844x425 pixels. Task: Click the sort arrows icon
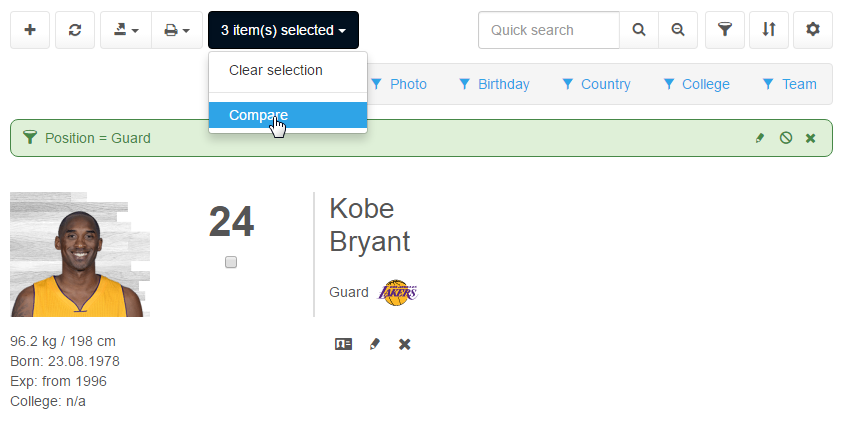click(x=768, y=30)
